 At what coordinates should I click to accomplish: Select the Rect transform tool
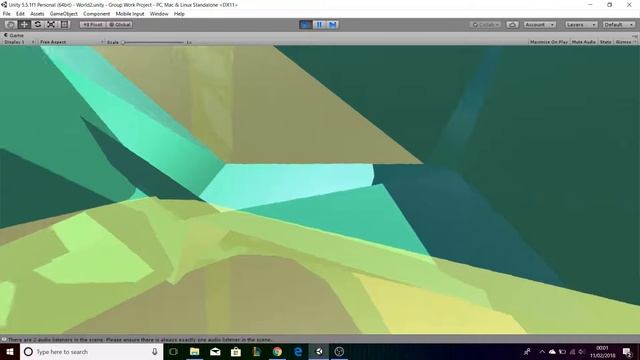[x=65, y=24]
